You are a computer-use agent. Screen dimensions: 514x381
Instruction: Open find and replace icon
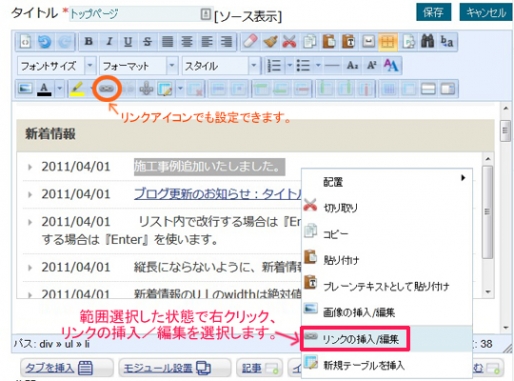click(x=447, y=42)
